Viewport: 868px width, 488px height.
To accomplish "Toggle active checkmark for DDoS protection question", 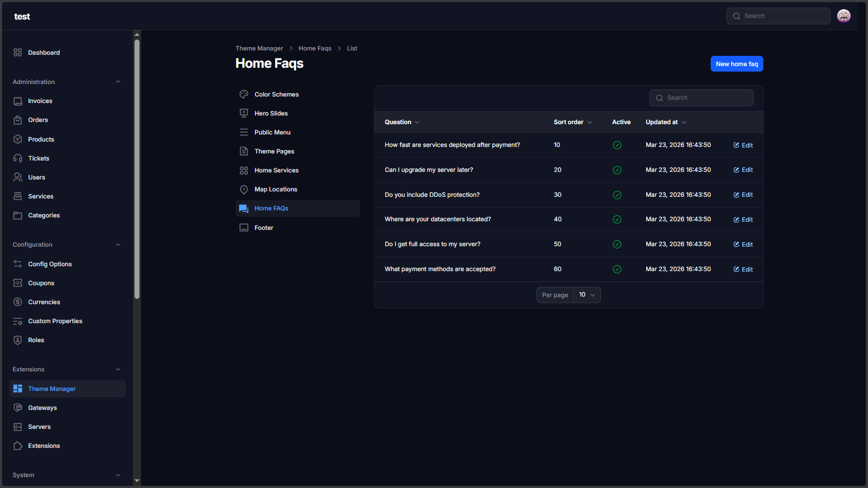I will click(x=617, y=195).
